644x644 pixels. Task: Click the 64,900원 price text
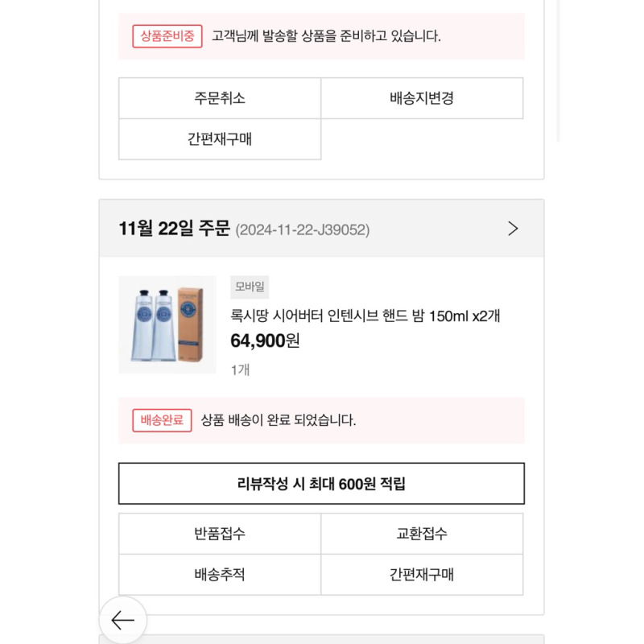tap(265, 341)
